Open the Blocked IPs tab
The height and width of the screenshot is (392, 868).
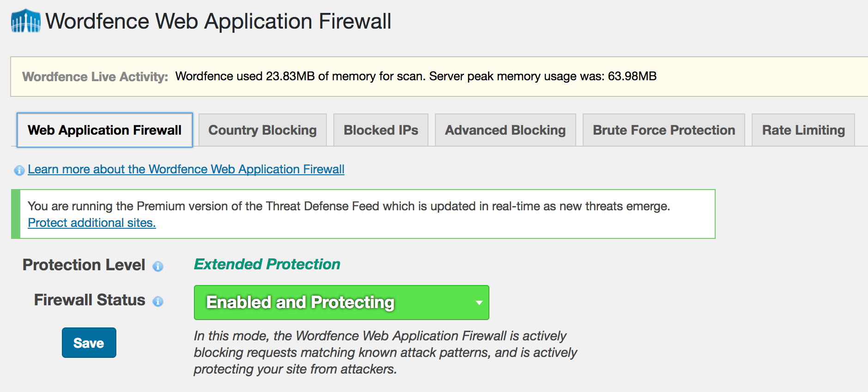pos(381,131)
